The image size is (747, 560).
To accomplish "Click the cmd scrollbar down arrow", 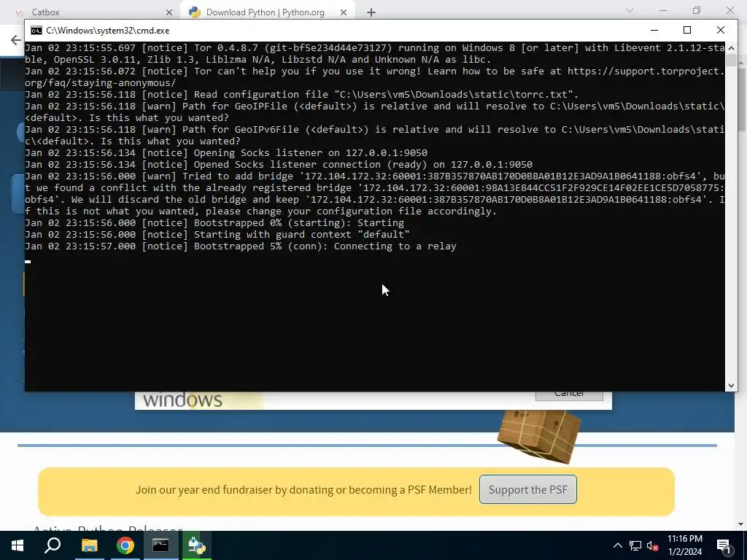I will (x=731, y=385).
